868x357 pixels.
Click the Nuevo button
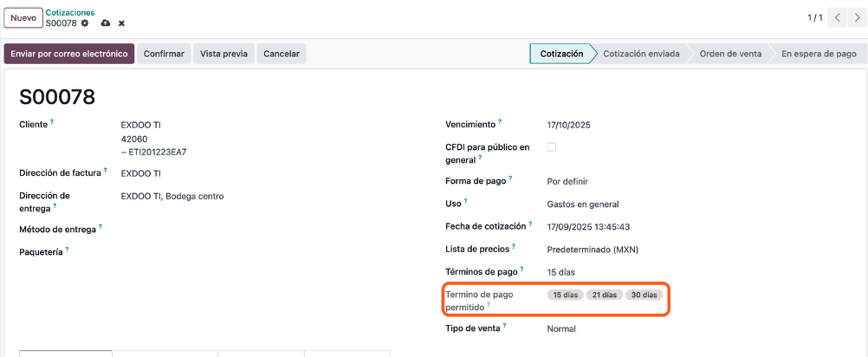[23, 17]
